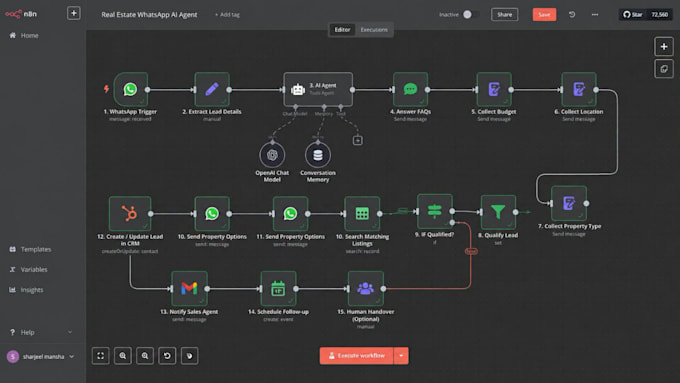Click the Share button
The height and width of the screenshot is (383, 680).
point(504,14)
